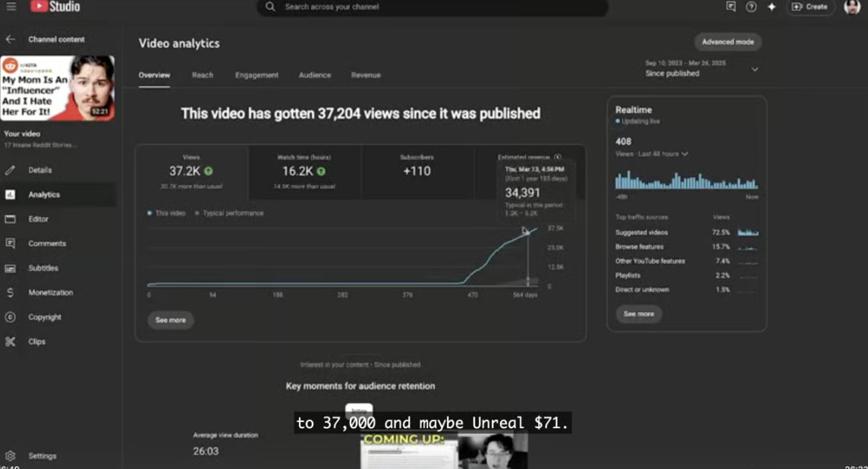Switch to the Engagement tab

tap(257, 75)
